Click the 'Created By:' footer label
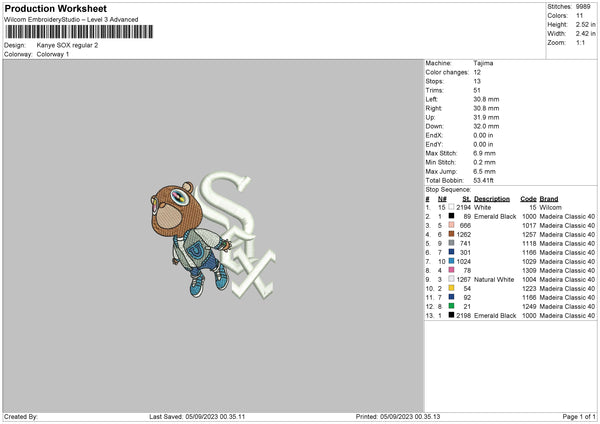The height and width of the screenshot is (424, 600). (21, 417)
